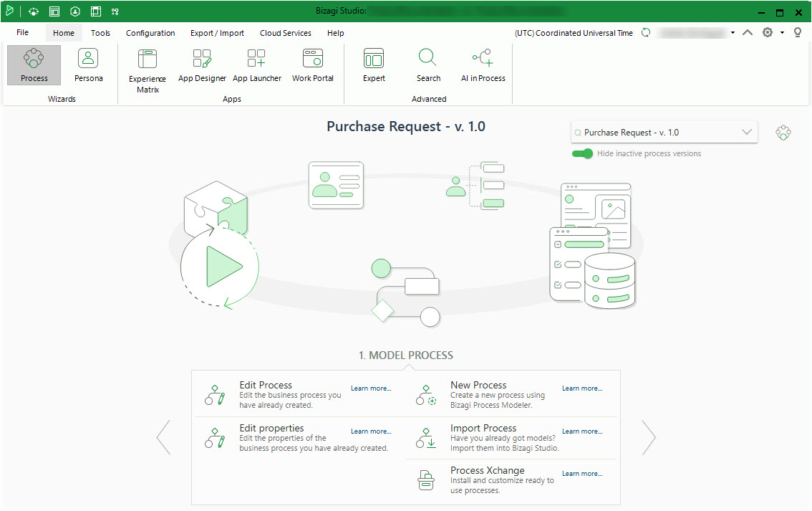Open App Launcher
Screen dimensions: 812x511
[x=257, y=65]
